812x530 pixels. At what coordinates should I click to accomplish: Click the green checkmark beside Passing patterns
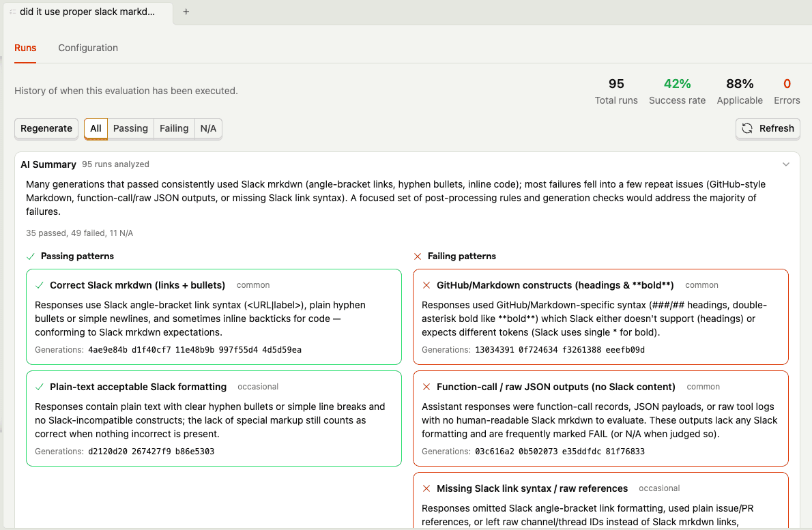pyautogui.click(x=30, y=256)
